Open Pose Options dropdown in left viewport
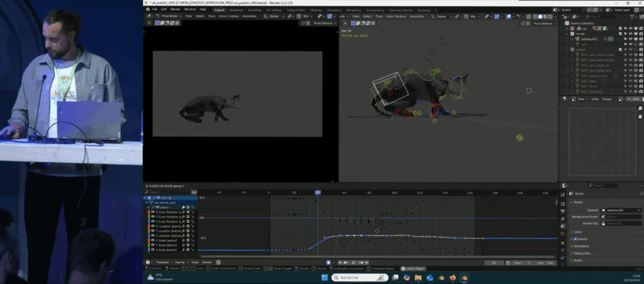The image size is (644, 284). [x=325, y=23]
